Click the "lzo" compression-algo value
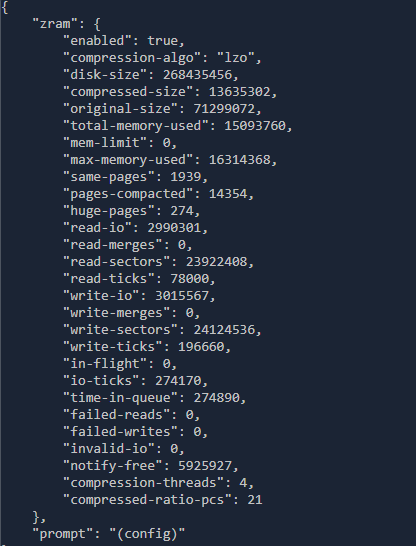 pyautogui.click(x=236, y=57)
